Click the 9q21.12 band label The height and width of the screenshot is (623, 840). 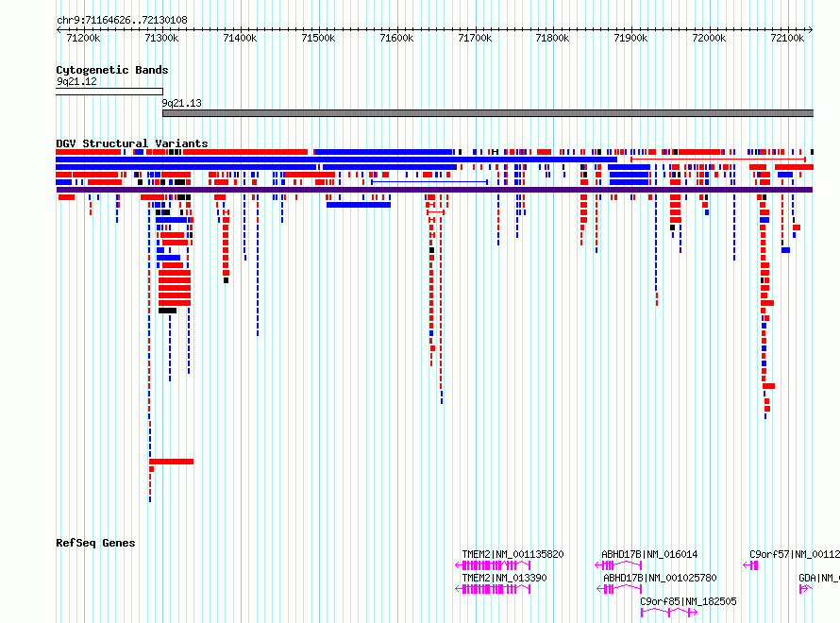click(76, 81)
